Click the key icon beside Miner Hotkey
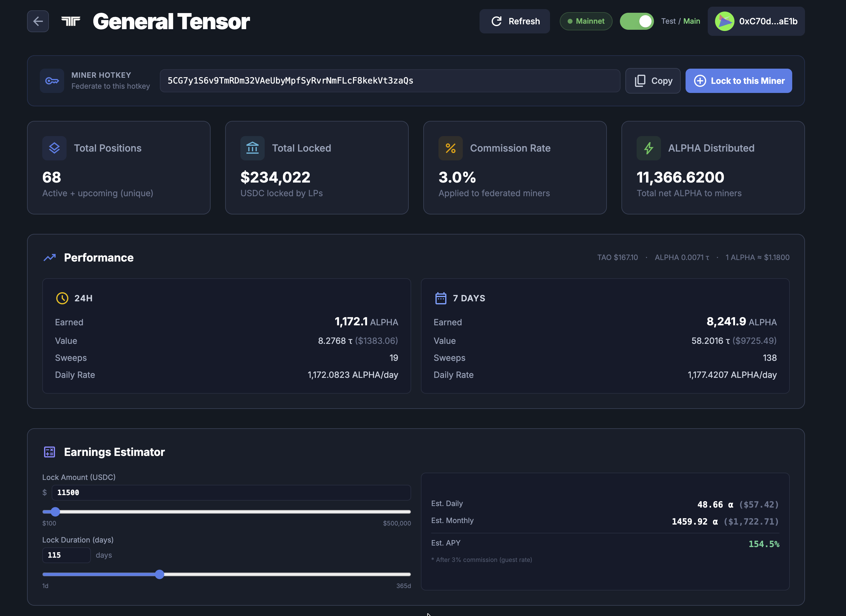The image size is (846, 616). [x=52, y=80]
